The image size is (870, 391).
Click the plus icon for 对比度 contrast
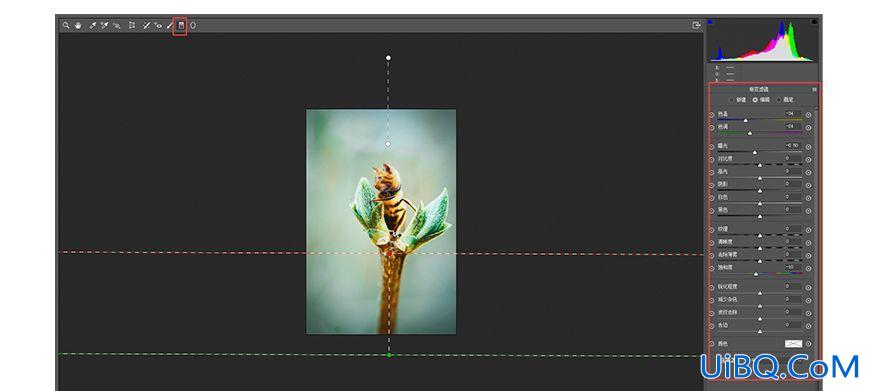[x=808, y=160]
